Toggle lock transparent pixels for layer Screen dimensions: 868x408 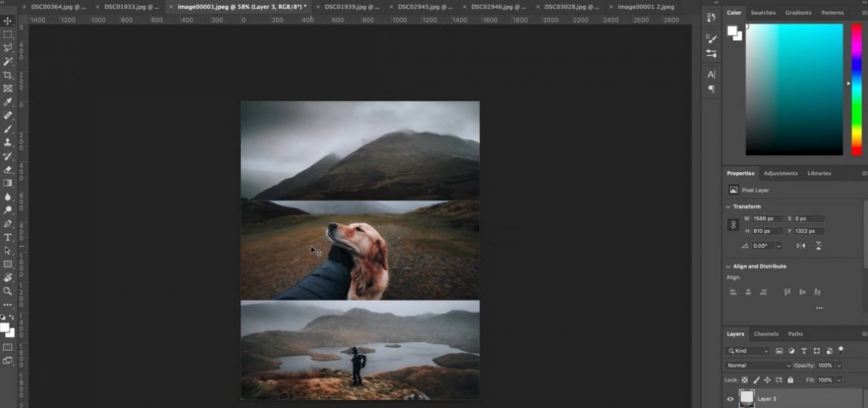745,380
